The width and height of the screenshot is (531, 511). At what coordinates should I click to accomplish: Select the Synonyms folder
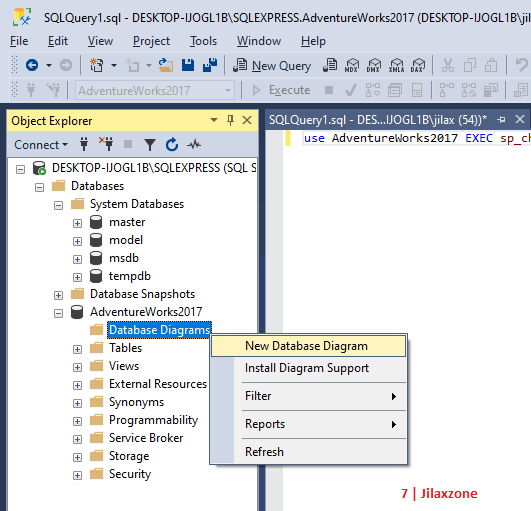136,402
